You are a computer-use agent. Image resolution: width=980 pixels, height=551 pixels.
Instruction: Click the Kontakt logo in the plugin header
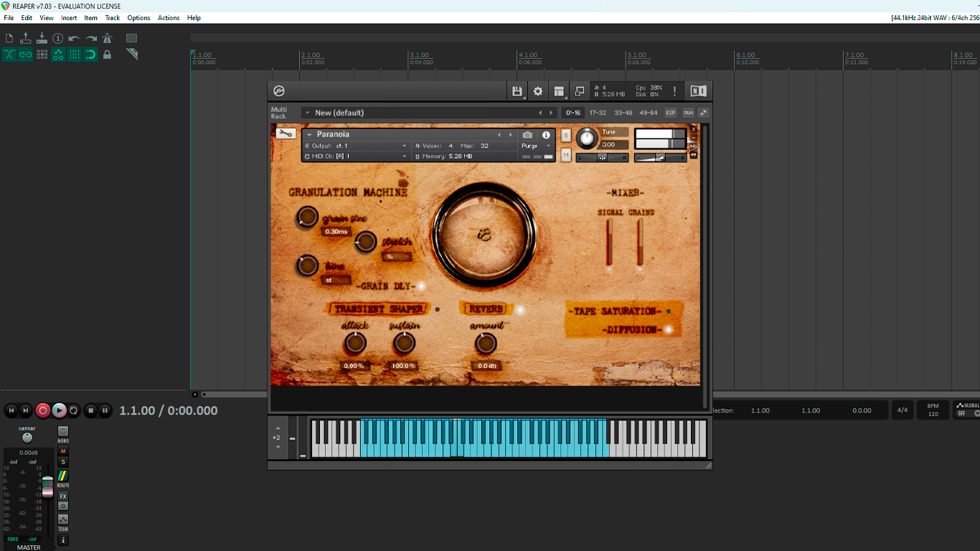279,91
